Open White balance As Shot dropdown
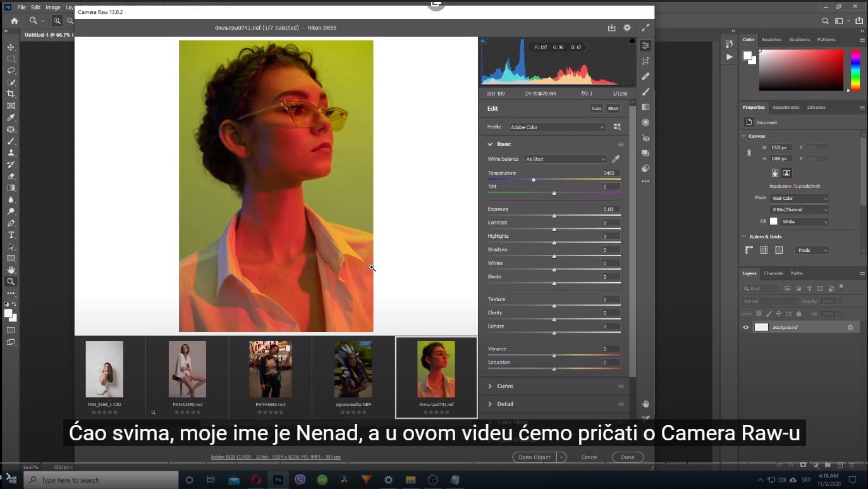The height and width of the screenshot is (489, 868). pyautogui.click(x=565, y=159)
